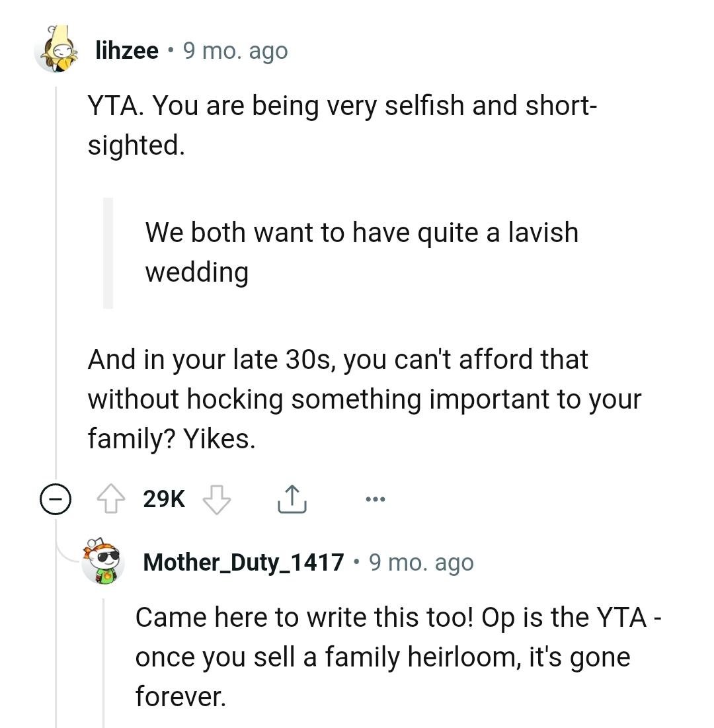Click the 29K vote count
This screenshot has height=728, width=714.
click(163, 499)
